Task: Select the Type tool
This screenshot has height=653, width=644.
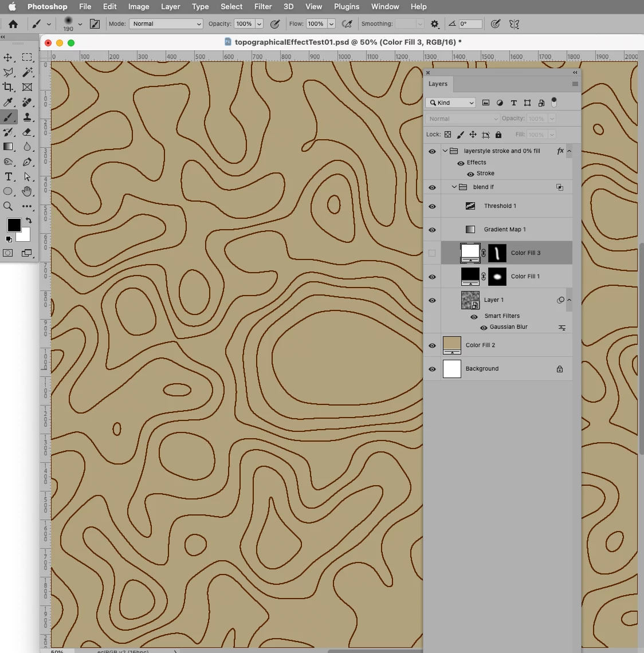Action: pyautogui.click(x=8, y=176)
